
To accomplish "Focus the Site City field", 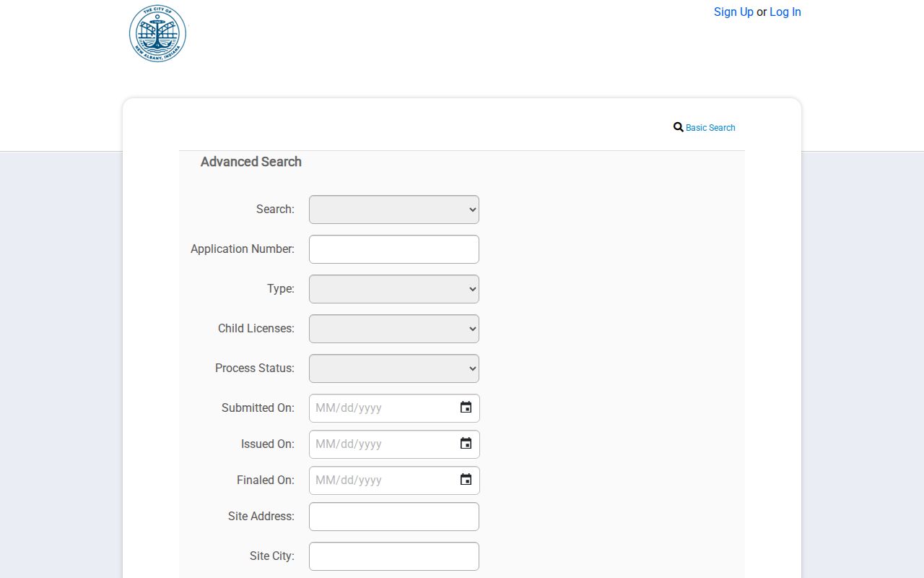I will pos(394,556).
